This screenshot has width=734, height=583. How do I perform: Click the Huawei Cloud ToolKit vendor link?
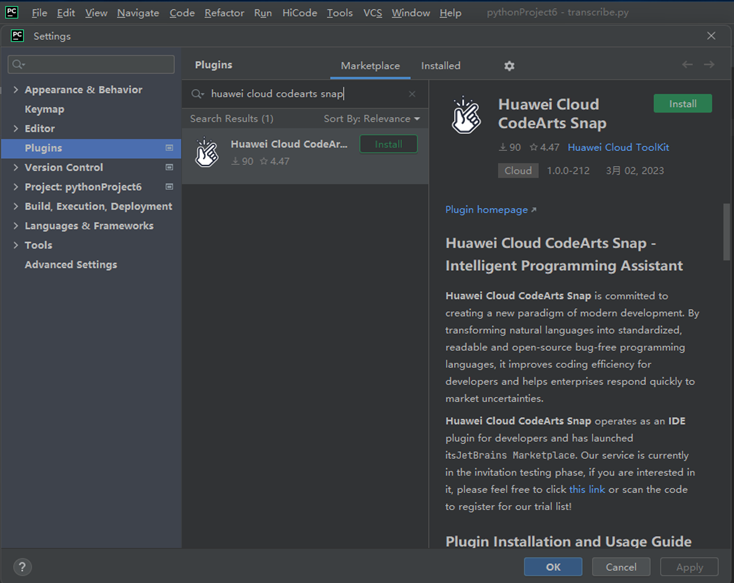coord(618,147)
